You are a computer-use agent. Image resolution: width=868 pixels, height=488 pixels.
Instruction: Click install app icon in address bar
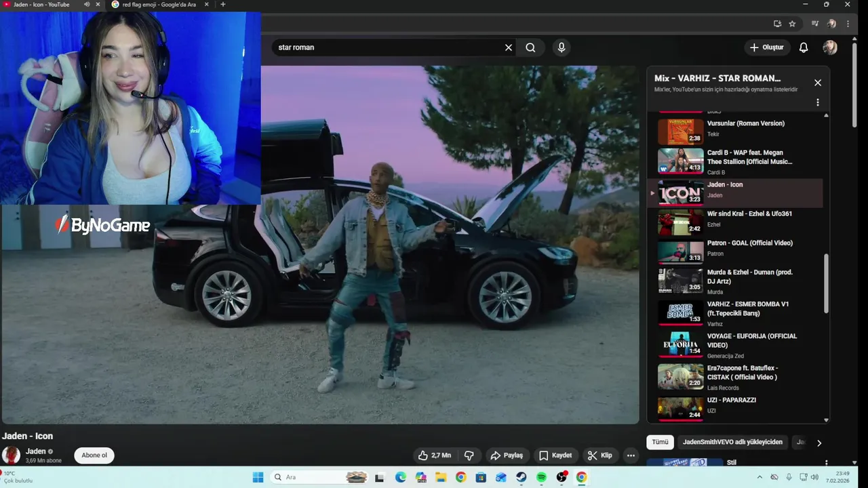777,24
